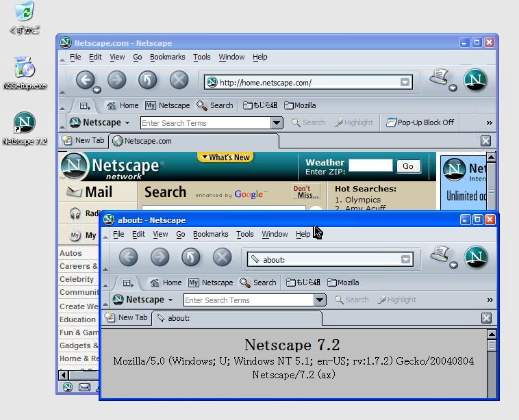Click Back arrow in Netscape.com window
519x420 pixels.
[84, 80]
